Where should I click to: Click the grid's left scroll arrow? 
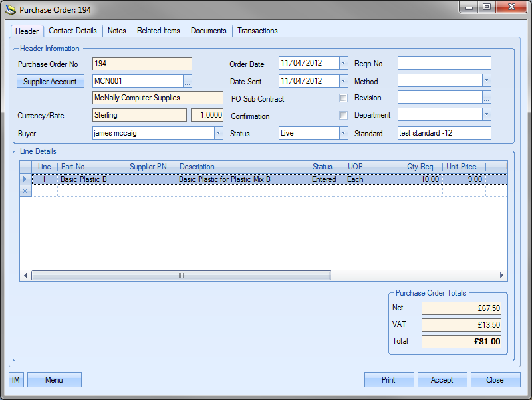click(x=26, y=275)
